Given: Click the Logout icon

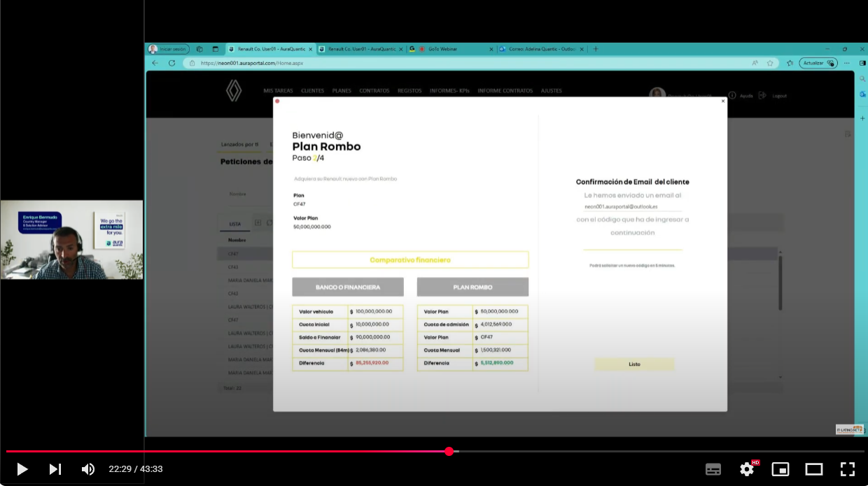Looking at the screenshot, I should [x=762, y=95].
